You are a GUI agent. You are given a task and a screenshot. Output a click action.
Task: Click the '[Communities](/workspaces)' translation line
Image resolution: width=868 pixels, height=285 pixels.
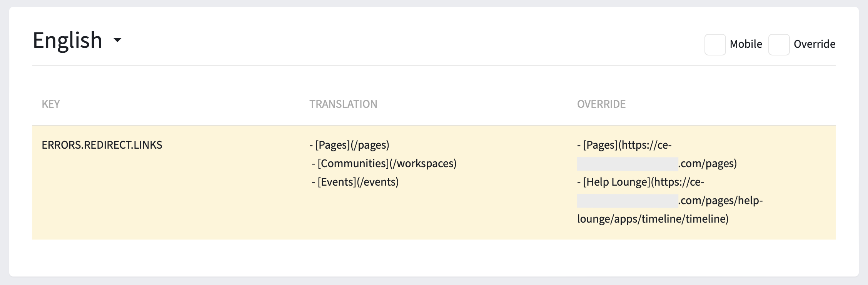click(384, 163)
